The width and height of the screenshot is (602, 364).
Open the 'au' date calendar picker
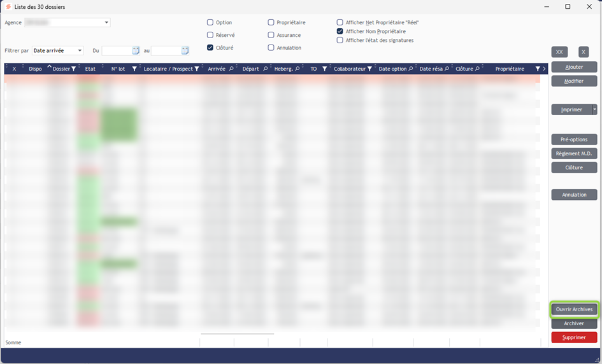(185, 51)
